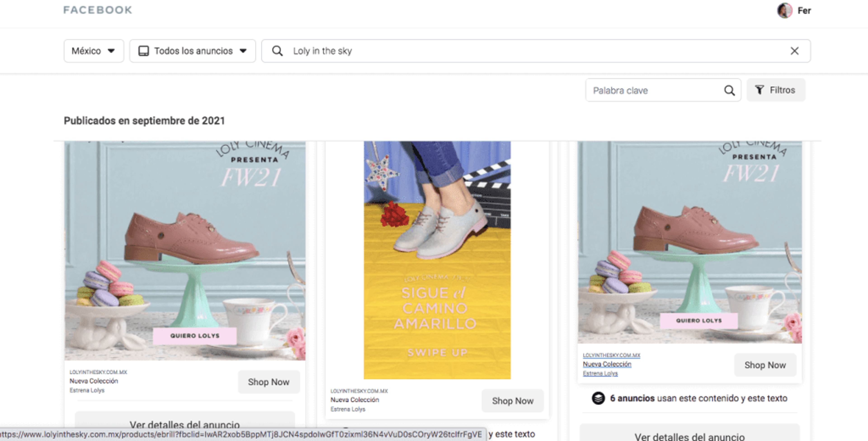Click the search magnifier icon beside Loly in the sky

(x=277, y=51)
